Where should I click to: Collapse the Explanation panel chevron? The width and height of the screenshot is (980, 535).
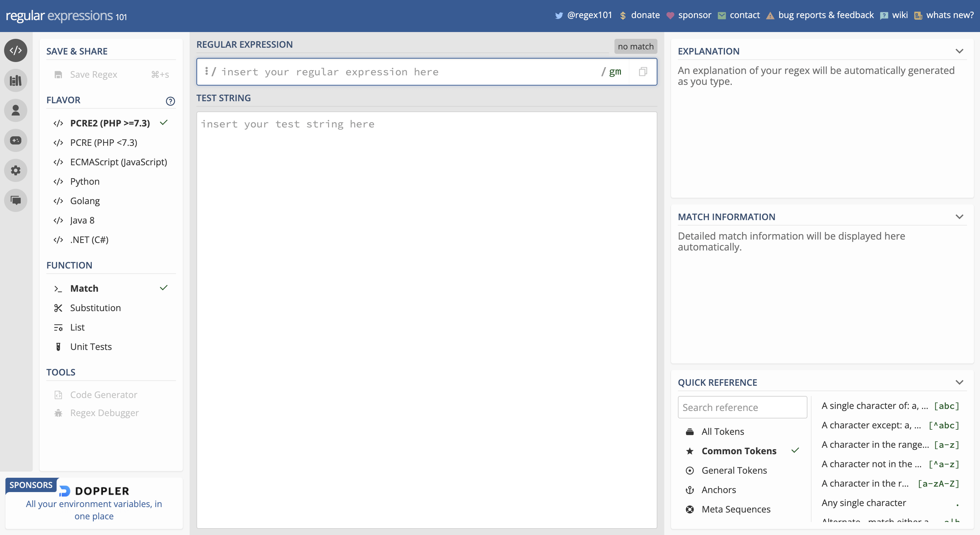959,51
